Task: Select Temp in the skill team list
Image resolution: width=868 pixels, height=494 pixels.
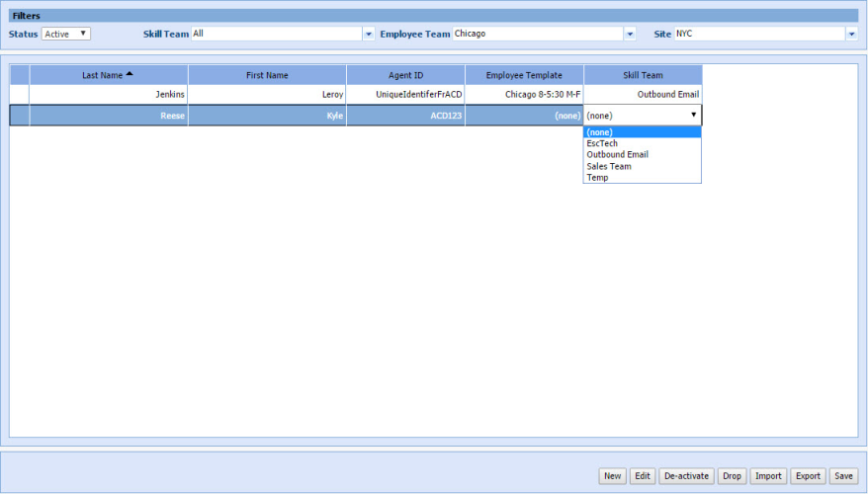Action: coord(597,178)
